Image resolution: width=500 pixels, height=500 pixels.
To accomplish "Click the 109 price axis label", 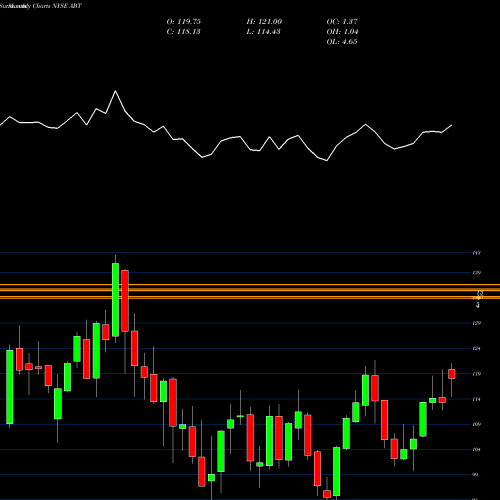I will click(477, 424).
